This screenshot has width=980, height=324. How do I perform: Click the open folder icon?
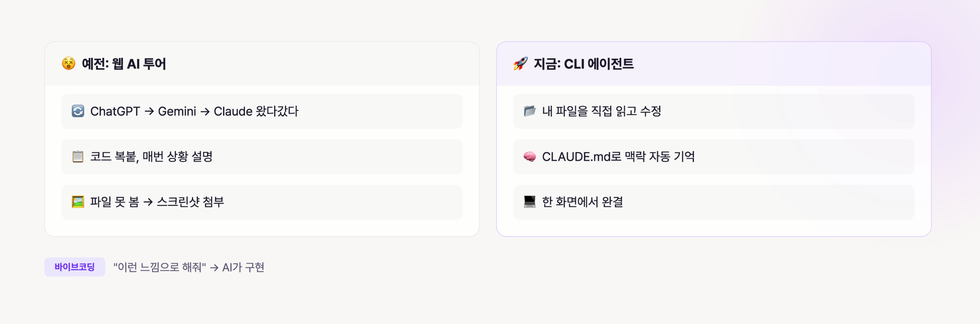click(x=530, y=111)
